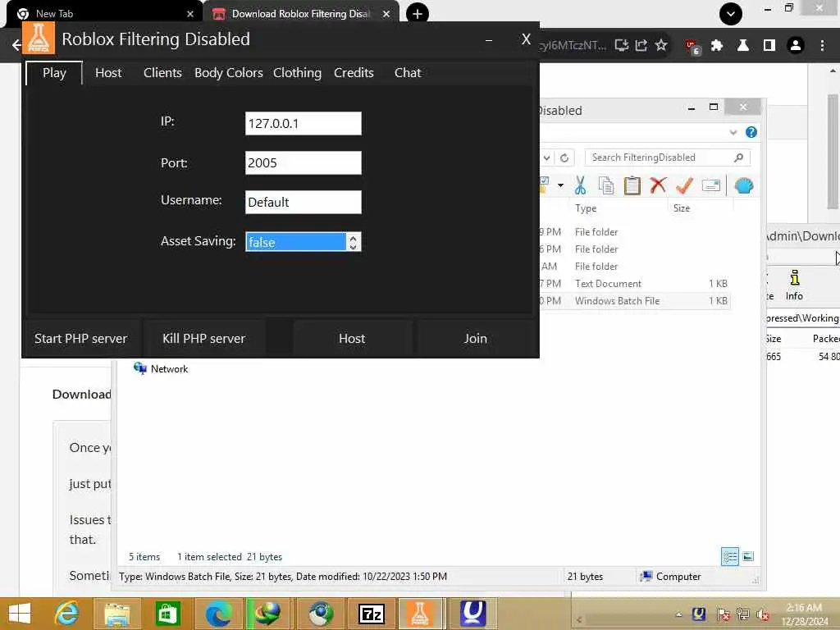Open the tab search dropdown circle
The width and height of the screenshot is (840, 630).
[x=731, y=14]
